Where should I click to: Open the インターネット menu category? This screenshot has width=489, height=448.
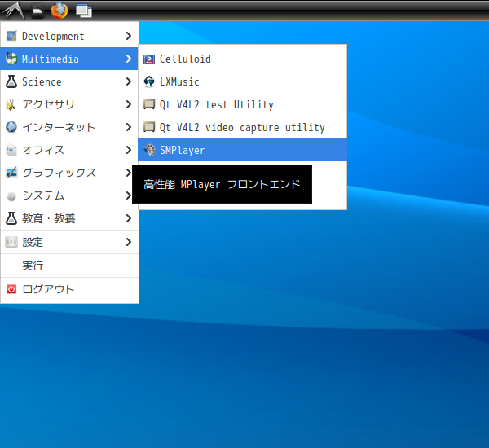pyautogui.click(x=69, y=127)
